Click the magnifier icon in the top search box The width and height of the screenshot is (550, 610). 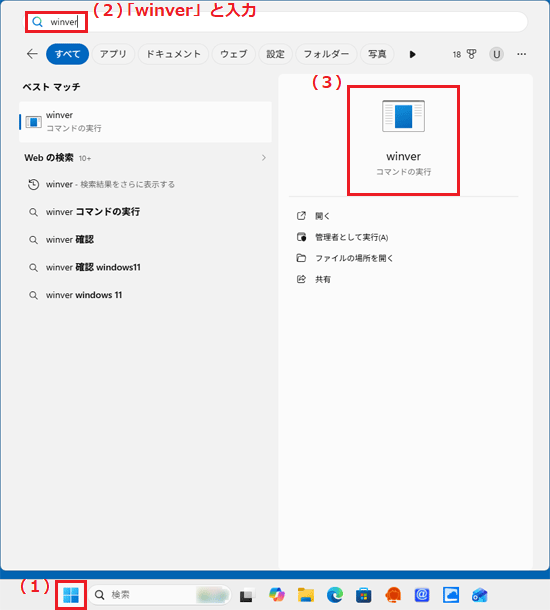(37, 22)
